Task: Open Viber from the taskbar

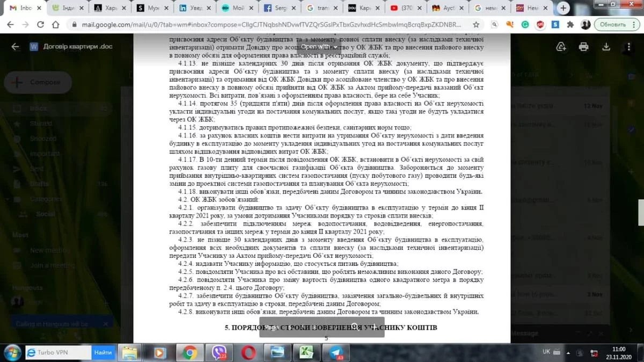Action: pos(219,352)
